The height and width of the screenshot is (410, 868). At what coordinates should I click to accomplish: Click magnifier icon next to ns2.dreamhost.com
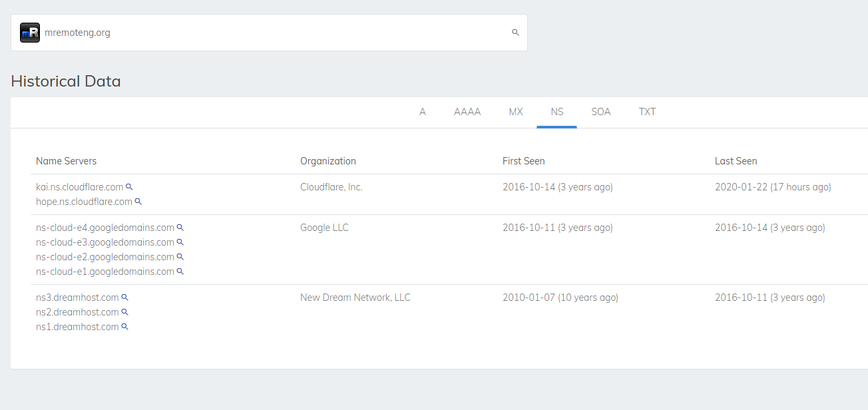[124, 312]
